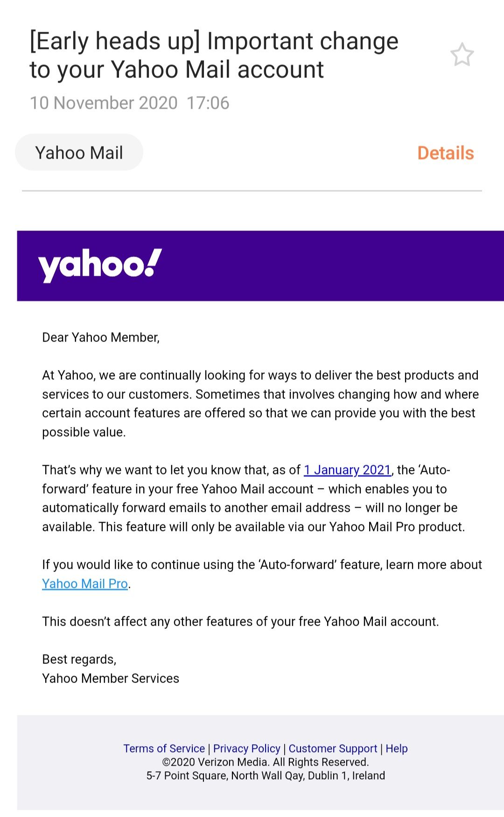Image resolution: width=504 pixels, height=817 pixels.
Task: Click the paragraph starting "At Yahoo, we are"
Action: click(x=260, y=404)
